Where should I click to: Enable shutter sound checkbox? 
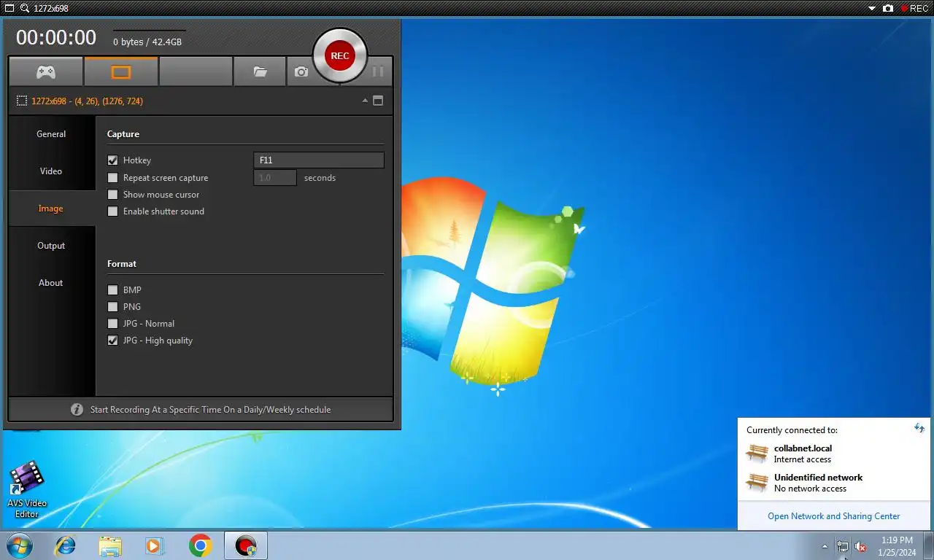[112, 211]
